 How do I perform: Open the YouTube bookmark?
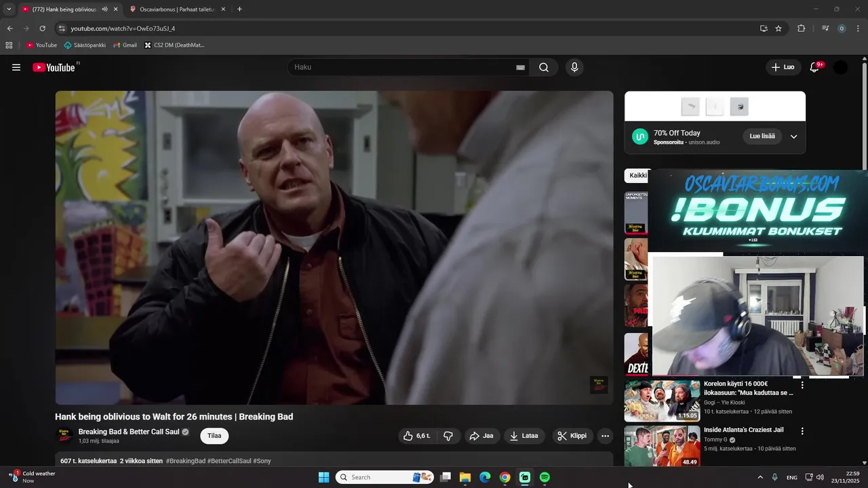point(41,45)
